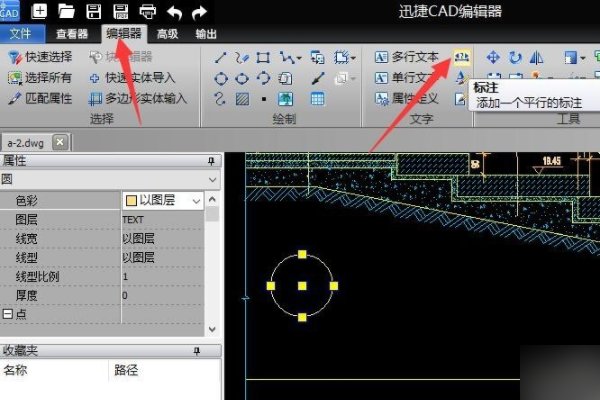Redo the last undone action
Screen dimensions: 600x400
pyautogui.click(x=199, y=12)
